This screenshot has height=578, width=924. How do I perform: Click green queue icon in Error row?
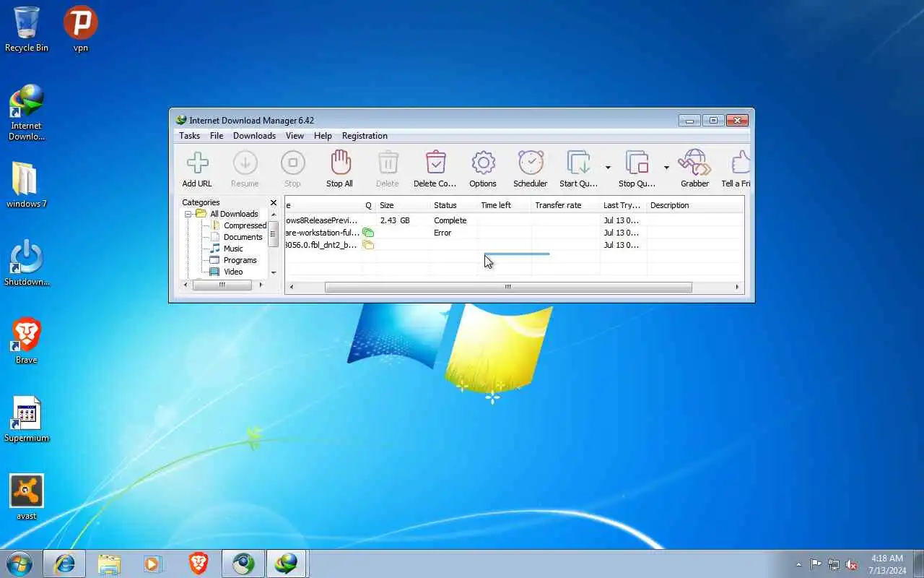368,233
